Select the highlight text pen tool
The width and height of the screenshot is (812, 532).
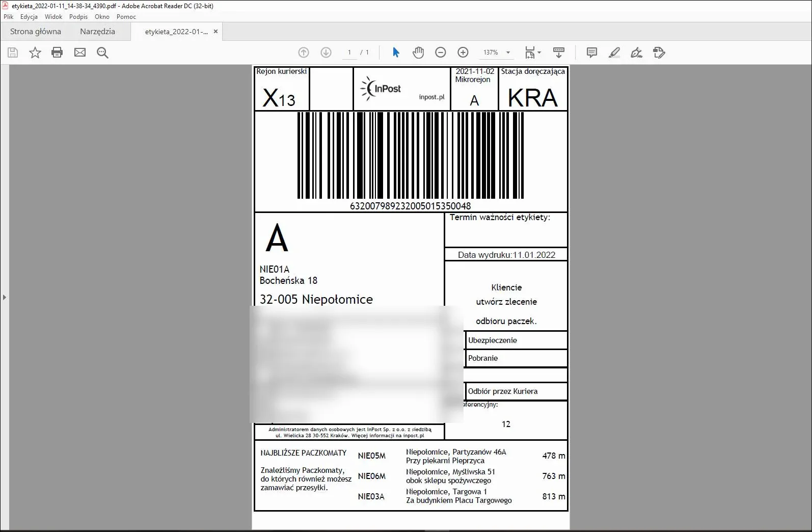[x=614, y=52]
